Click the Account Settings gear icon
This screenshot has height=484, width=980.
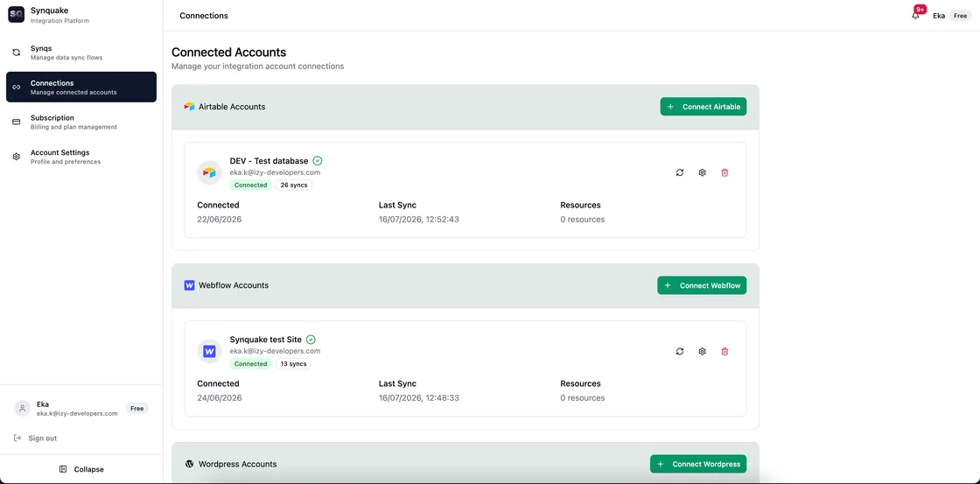coord(17,157)
